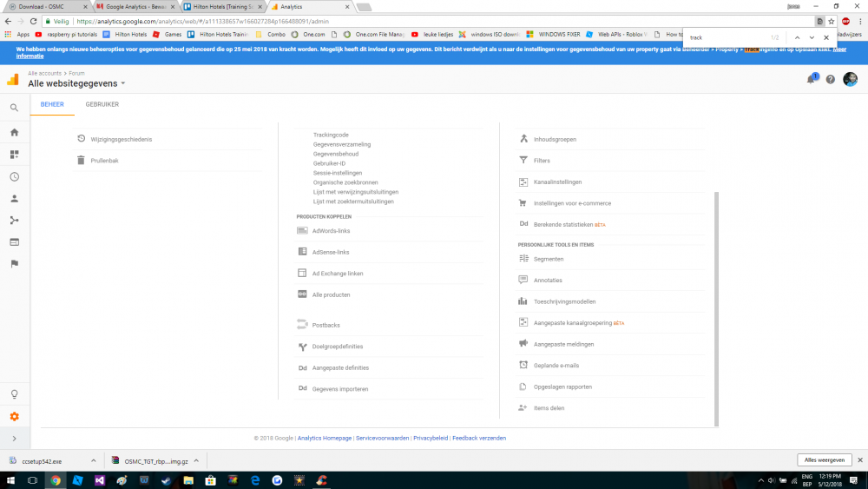
Task: Open ccsetup542.exe download menu arrow
Action: point(94,460)
